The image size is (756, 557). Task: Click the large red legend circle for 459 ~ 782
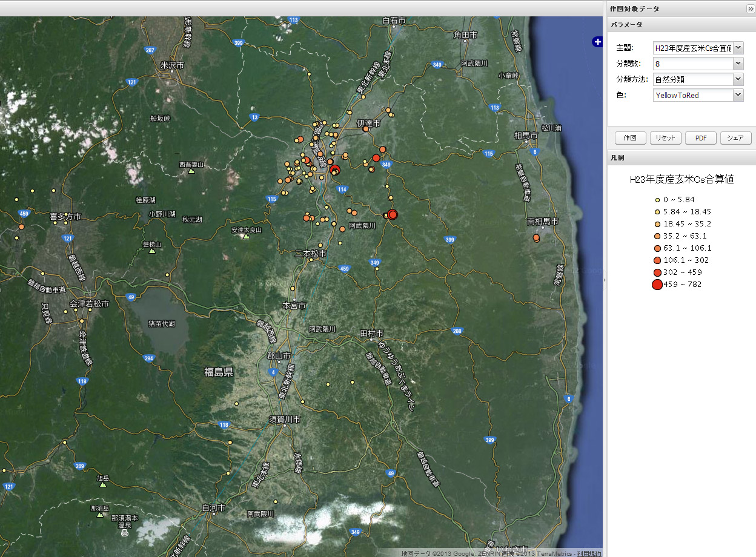click(x=657, y=285)
